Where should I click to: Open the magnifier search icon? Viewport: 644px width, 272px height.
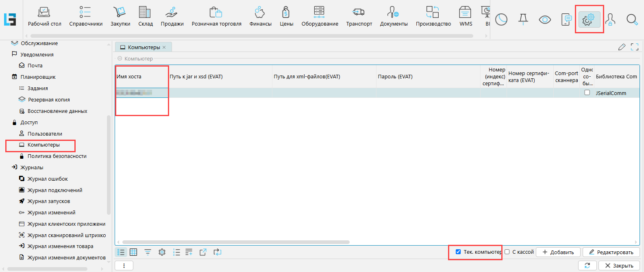(632, 19)
